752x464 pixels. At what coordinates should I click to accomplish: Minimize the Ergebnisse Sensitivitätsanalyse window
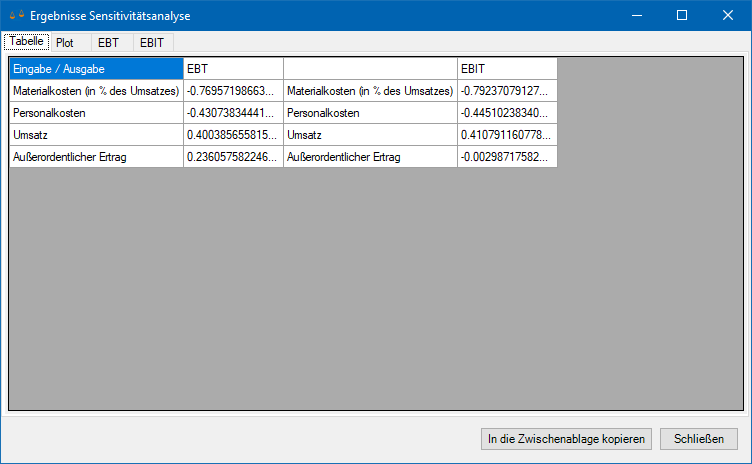pyautogui.click(x=637, y=15)
